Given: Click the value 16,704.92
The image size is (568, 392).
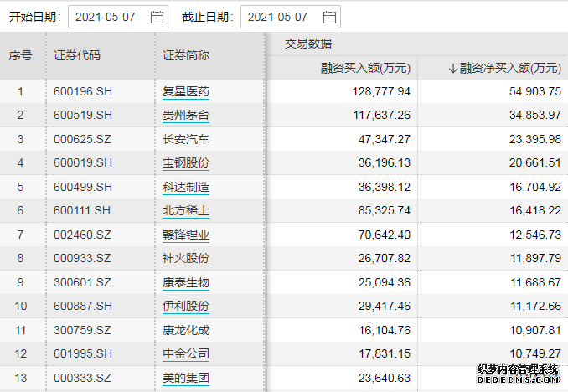Looking at the screenshot, I should pyautogui.click(x=536, y=187).
